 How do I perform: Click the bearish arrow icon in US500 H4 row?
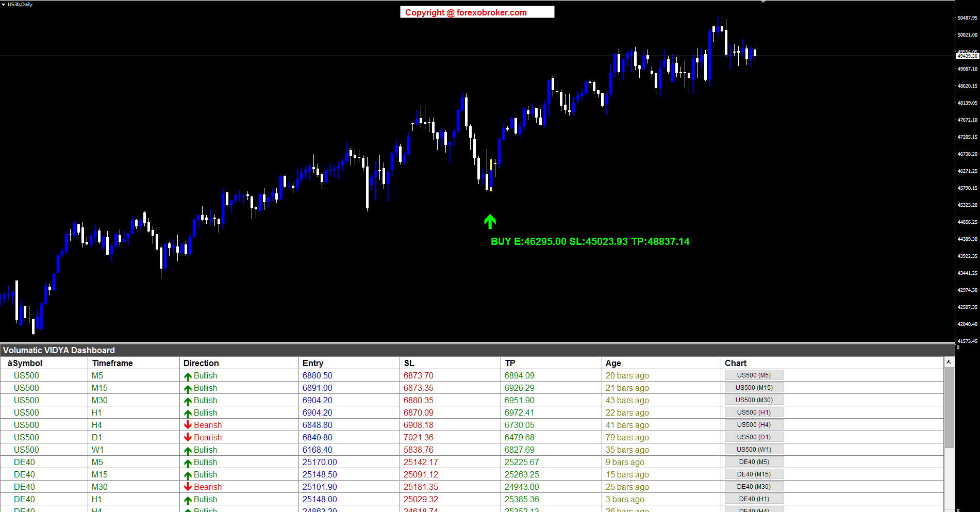188,425
